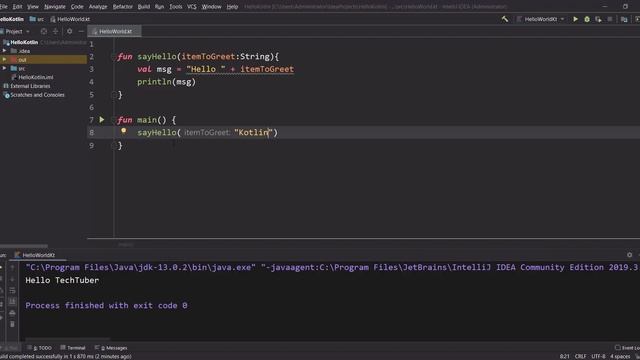The image size is (640, 360).
Task: Click CRLF line separator in status bar
Action: pos(580,356)
